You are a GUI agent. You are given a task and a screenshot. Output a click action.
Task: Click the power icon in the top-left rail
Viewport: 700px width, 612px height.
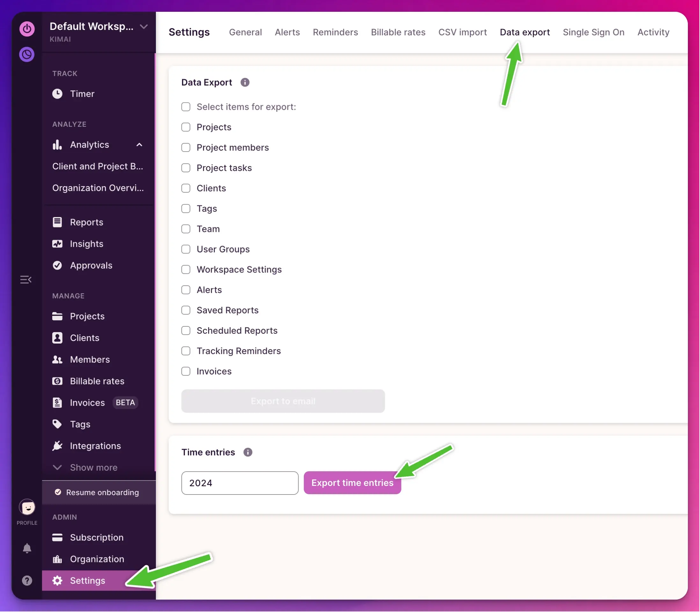[27, 29]
